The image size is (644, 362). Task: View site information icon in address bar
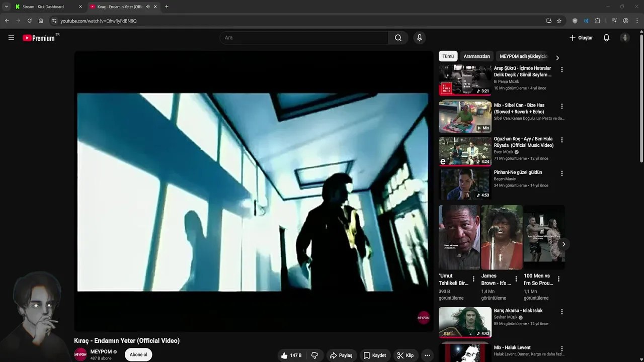pos(54,21)
